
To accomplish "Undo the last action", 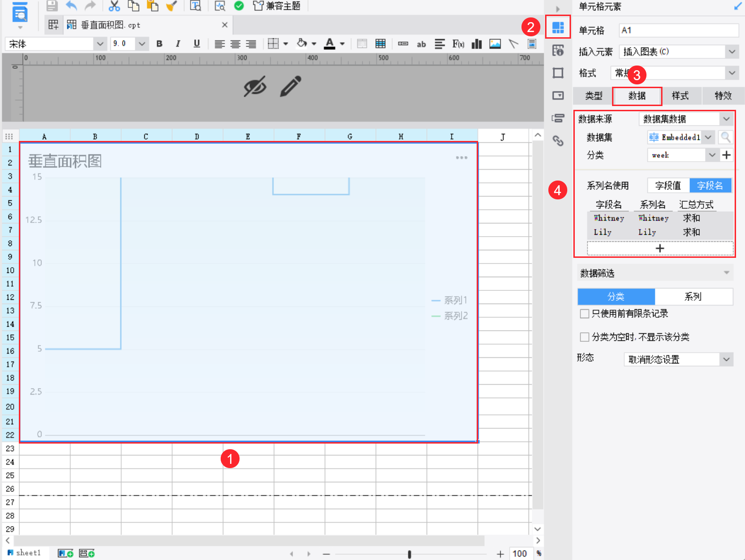I will click(x=71, y=6).
